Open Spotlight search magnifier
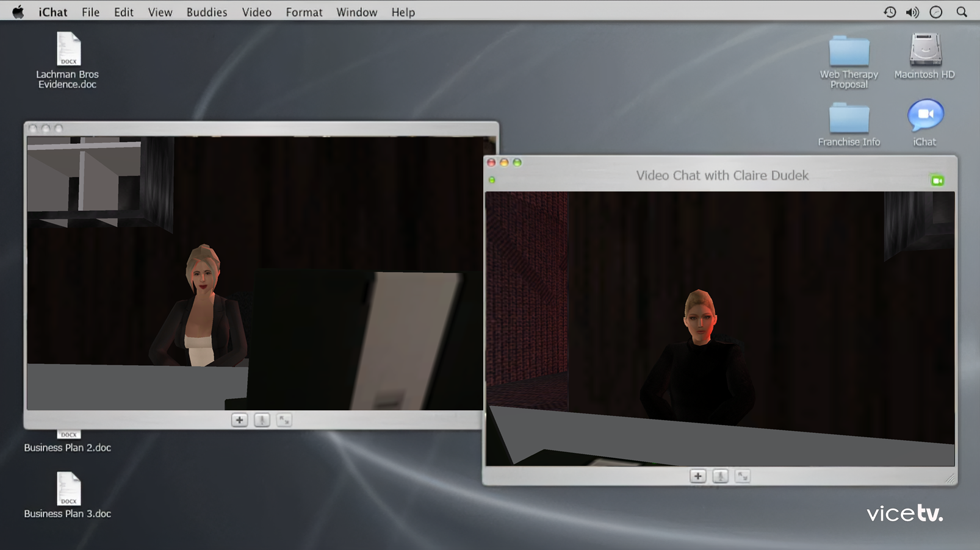The height and width of the screenshot is (550, 980). [x=962, y=12]
